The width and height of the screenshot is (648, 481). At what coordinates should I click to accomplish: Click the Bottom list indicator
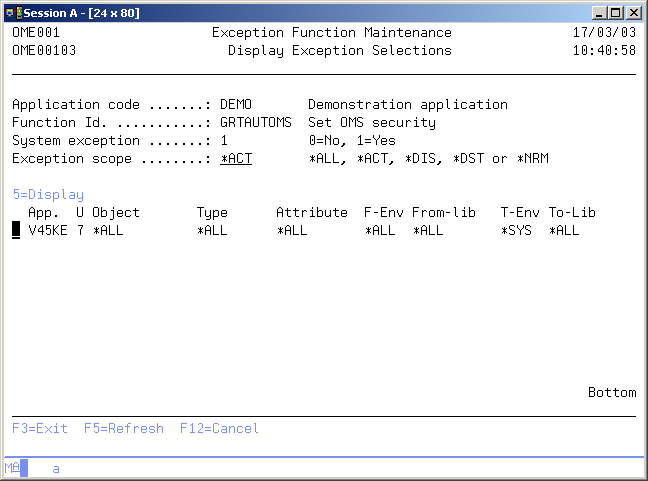click(x=612, y=391)
